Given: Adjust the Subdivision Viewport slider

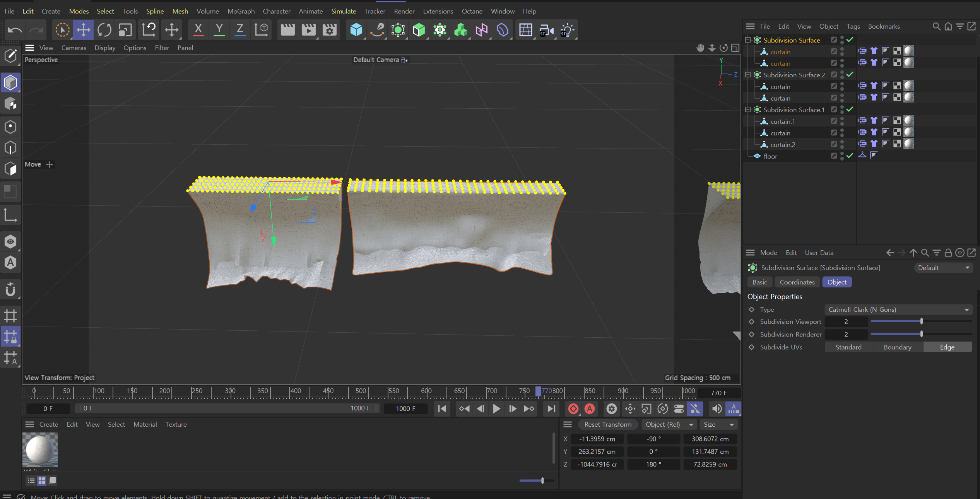Looking at the screenshot, I should pos(921,321).
